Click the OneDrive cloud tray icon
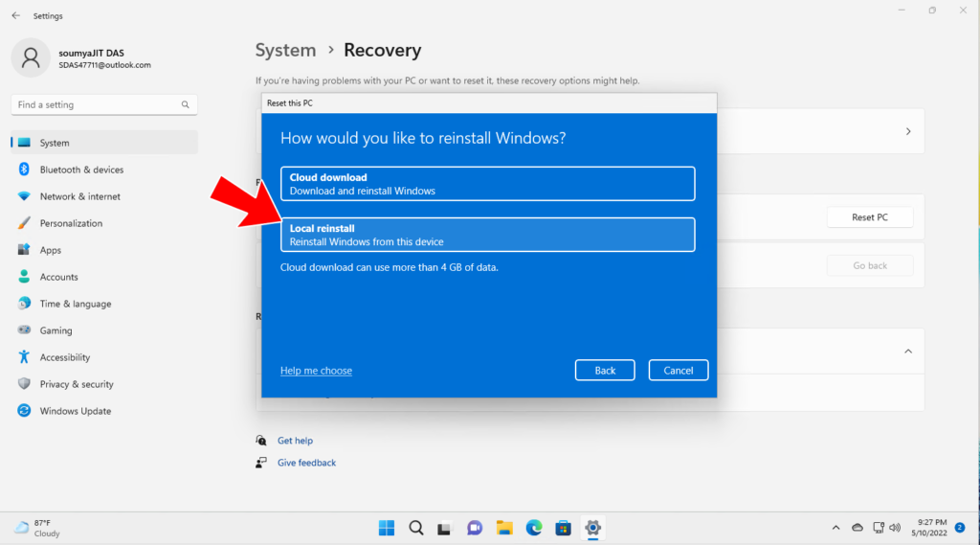The height and width of the screenshot is (545, 980). [x=857, y=528]
